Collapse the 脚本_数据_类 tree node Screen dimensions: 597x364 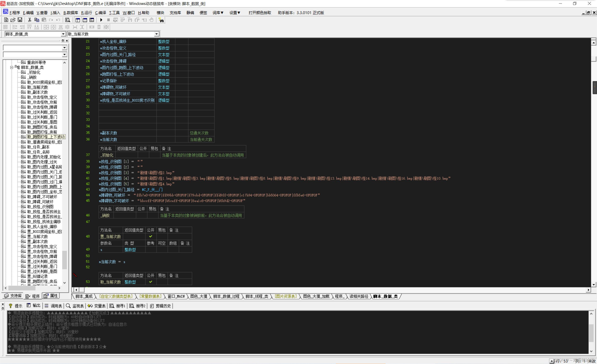(12, 67)
